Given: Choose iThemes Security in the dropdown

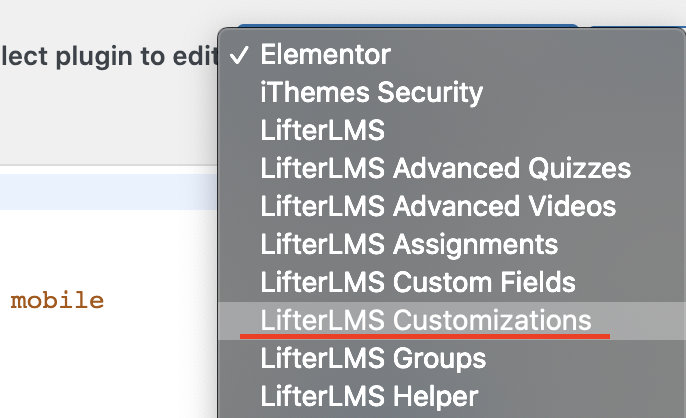Looking at the screenshot, I should [x=452, y=92].
